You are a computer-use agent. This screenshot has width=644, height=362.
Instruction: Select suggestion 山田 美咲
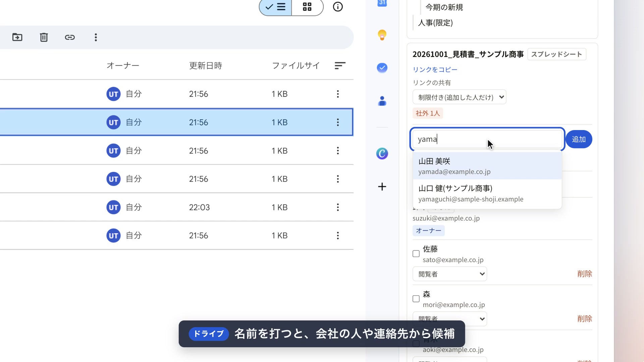click(487, 166)
